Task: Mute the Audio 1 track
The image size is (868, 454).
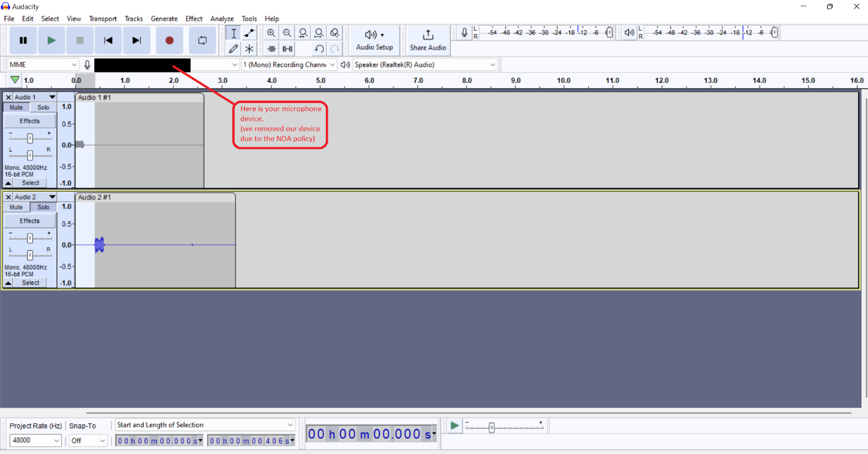Action: tap(16, 108)
